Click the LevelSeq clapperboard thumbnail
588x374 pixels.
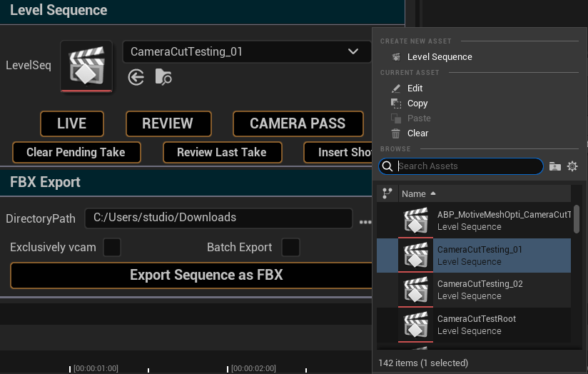86,66
